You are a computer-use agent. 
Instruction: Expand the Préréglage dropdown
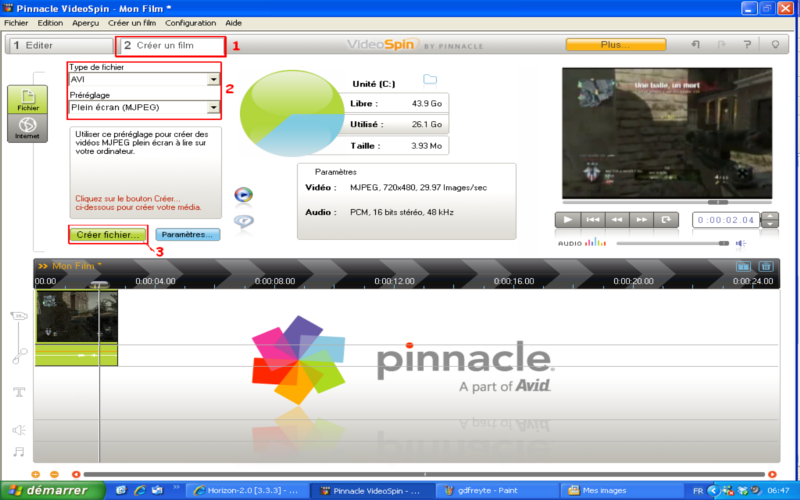point(213,107)
